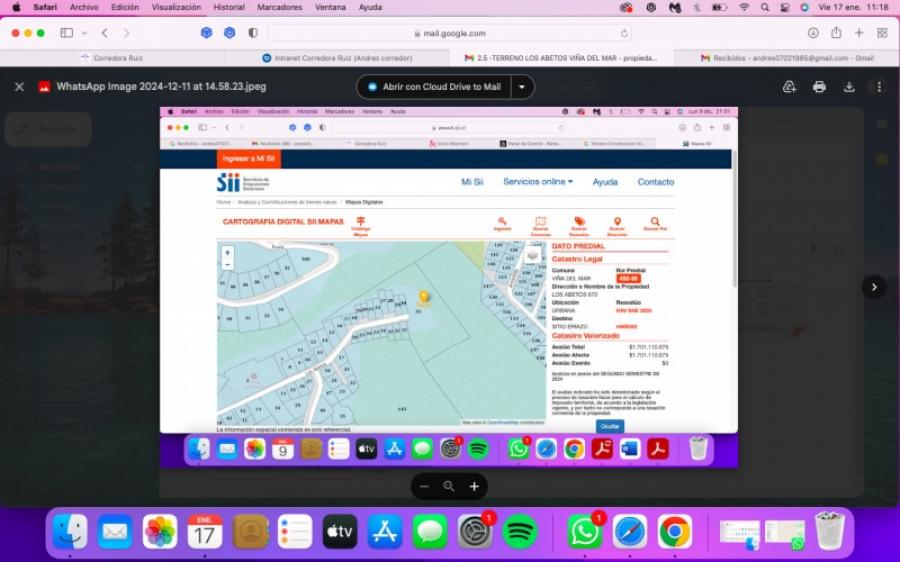
Task: Click the mail.google.com address bar
Action: coord(450,33)
